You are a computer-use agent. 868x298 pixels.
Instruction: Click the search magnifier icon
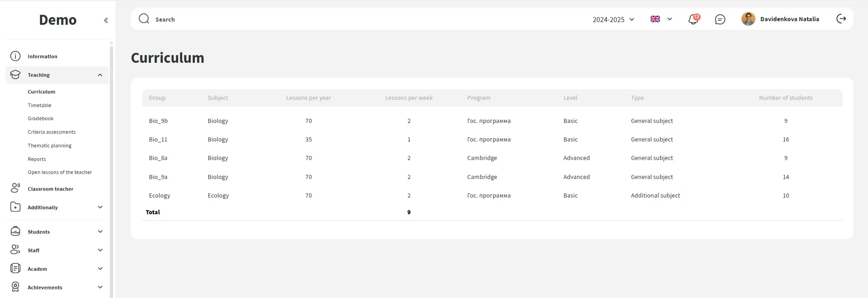coord(144,19)
